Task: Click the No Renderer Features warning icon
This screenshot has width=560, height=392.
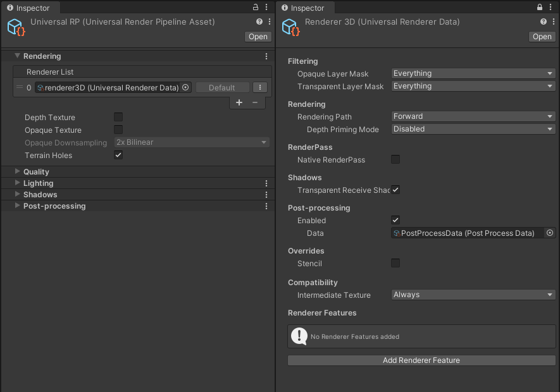Action: pos(299,336)
